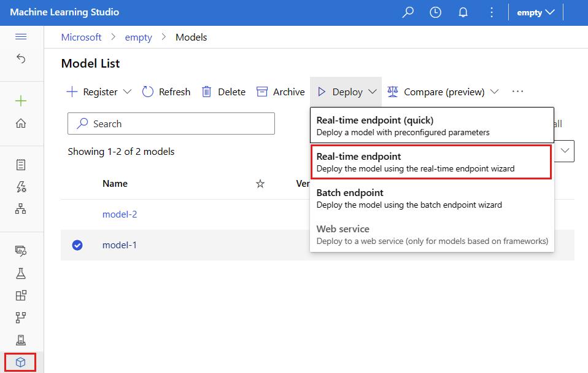The width and height of the screenshot is (588, 373).
Task: Select Batch endpoint option
Action: pyautogui.click(x=432, y=198)
